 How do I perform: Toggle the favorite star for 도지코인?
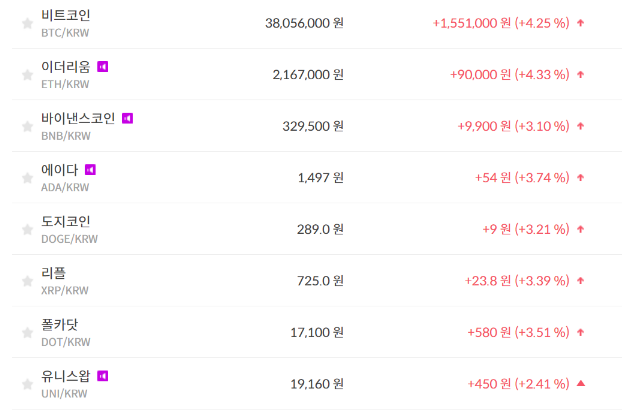27,229
